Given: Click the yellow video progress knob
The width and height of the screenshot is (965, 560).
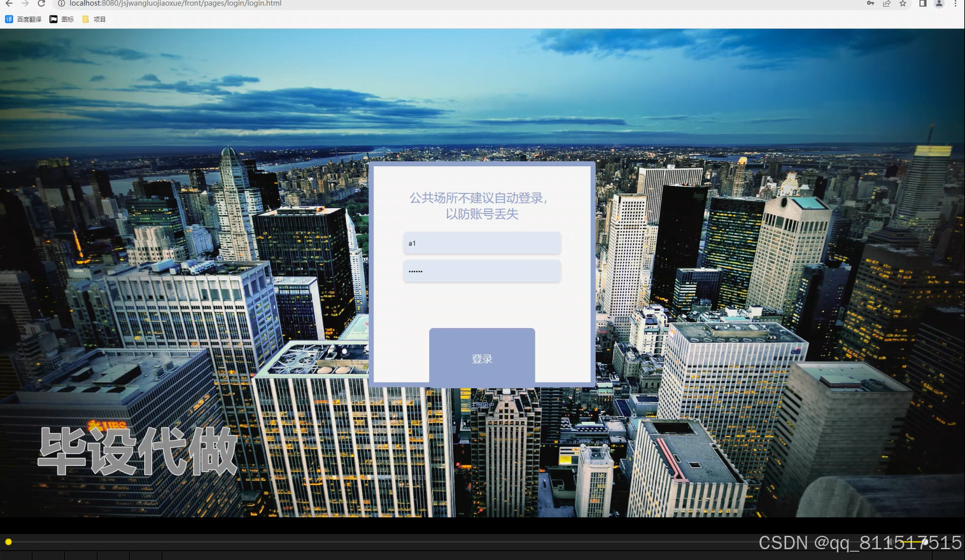Looking at the screenshot, I should 8,542.
